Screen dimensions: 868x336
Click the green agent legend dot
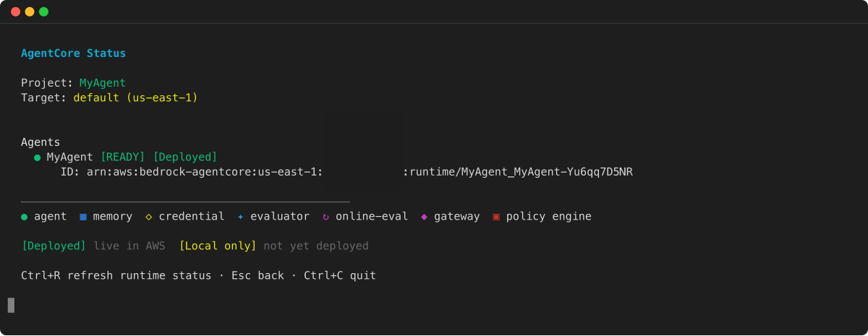[x=24, y=217]
